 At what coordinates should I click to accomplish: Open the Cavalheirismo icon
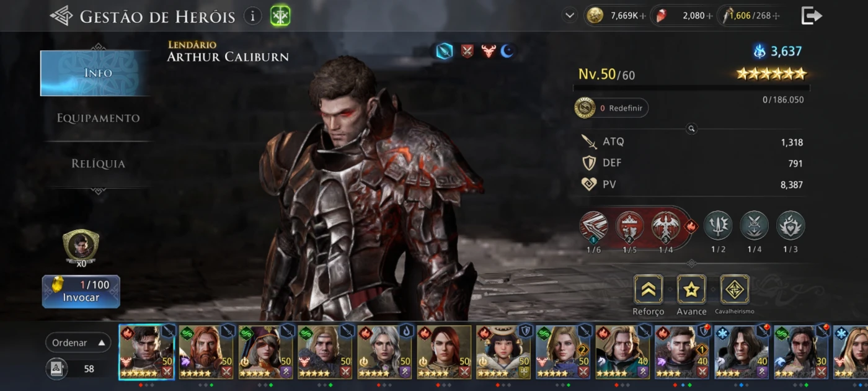point(735,289)
